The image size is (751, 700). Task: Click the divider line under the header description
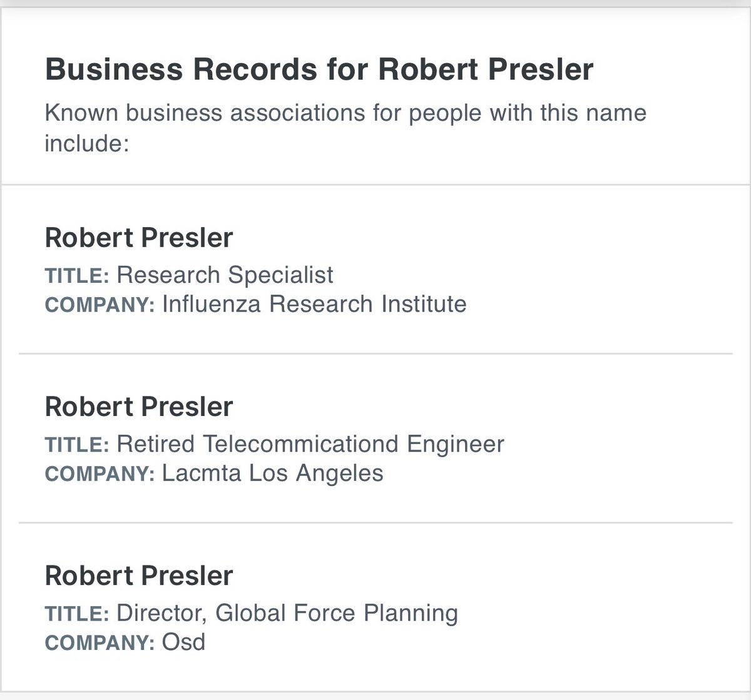tap(375, 185)
